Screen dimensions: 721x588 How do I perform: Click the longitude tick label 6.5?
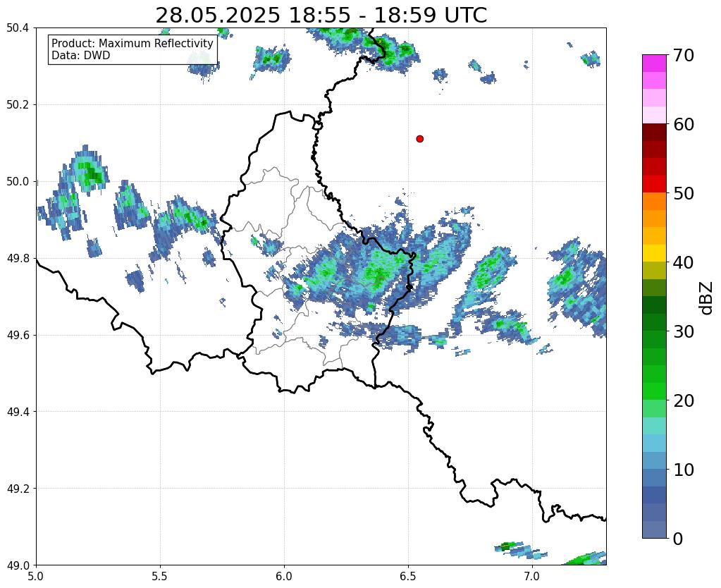(408, 576)
